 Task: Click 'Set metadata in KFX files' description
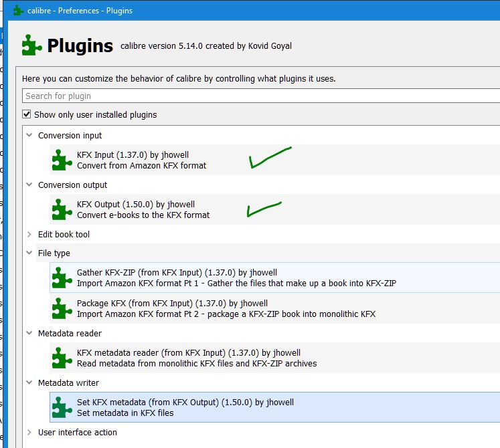(125, 413)
